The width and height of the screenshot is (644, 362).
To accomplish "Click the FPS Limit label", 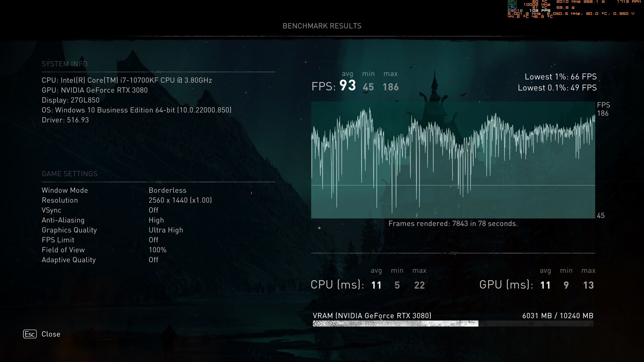I will click(58, 240).
